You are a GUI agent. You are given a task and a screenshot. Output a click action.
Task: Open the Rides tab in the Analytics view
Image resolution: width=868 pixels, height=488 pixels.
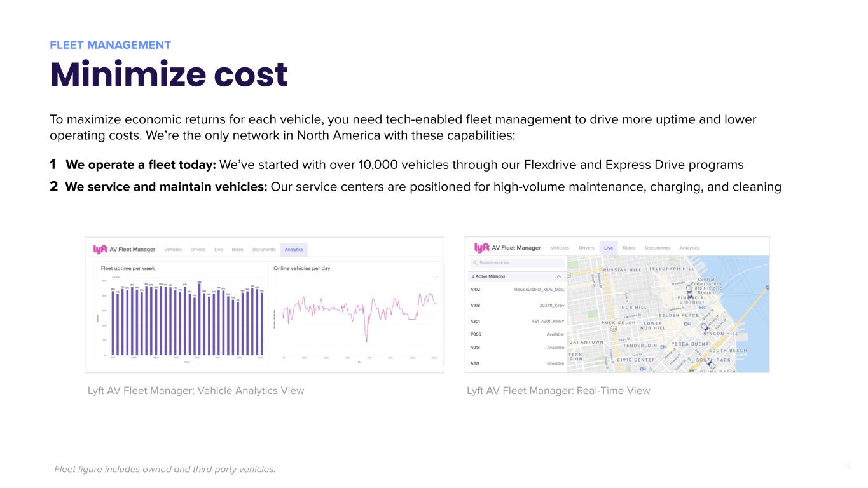[237, 250]
